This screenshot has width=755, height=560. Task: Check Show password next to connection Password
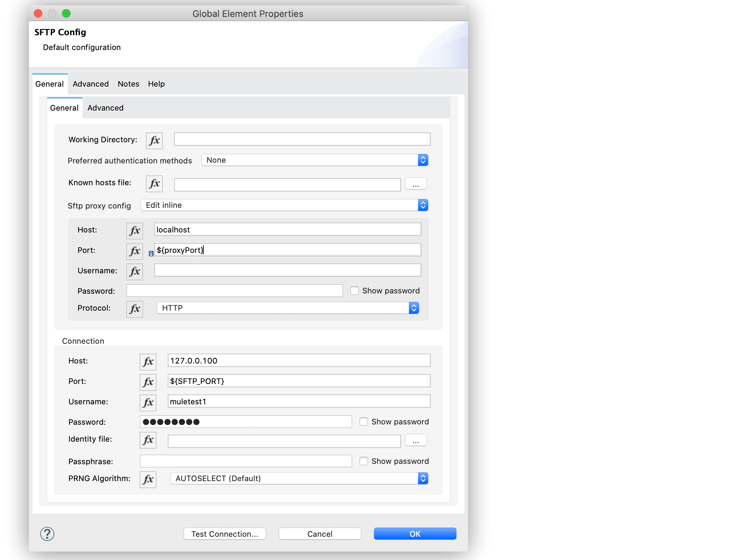363,421
